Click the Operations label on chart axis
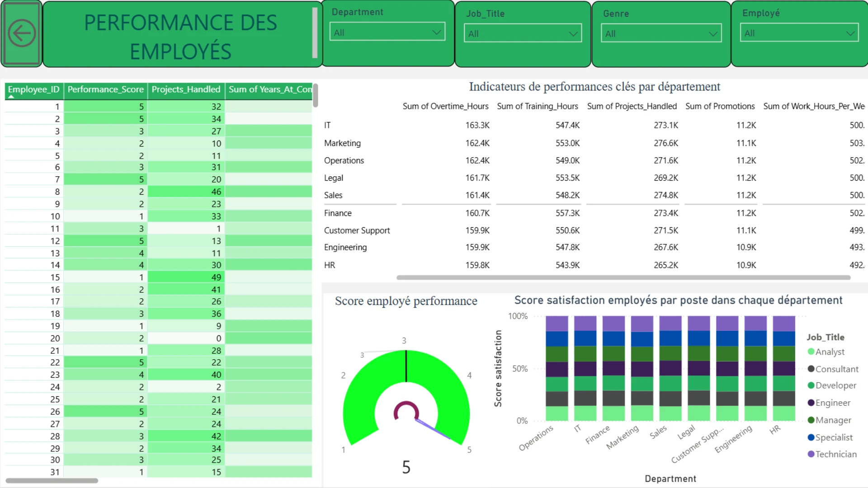Viewport: 868px width, 488px height. [x=536, y=438]
